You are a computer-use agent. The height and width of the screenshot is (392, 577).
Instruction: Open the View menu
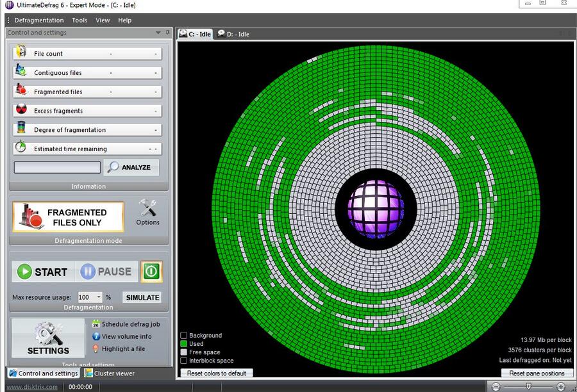coord(103,20)
